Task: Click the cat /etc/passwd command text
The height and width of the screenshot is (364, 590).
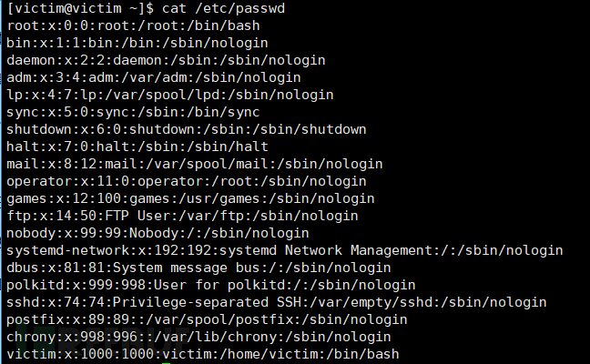Action: (x=223, y=8)
